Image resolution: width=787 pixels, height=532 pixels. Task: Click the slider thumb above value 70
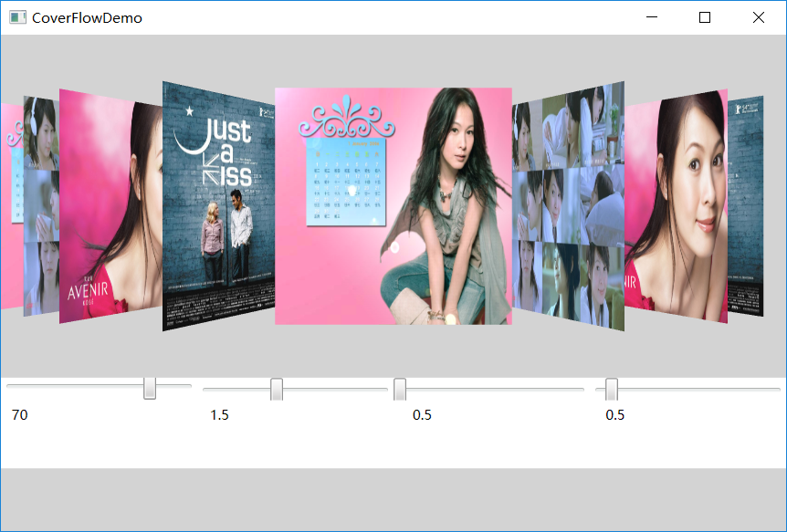[150, 389]
